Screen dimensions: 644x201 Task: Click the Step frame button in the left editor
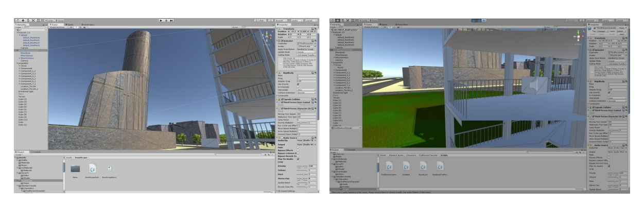pyautogui.click(x=171, y=20)
